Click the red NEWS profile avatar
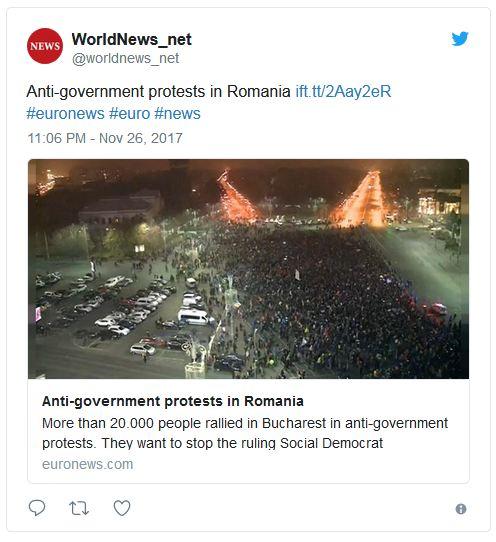Image resolution: width=496 pixels, height=542 pixels. tap(45, 46)
